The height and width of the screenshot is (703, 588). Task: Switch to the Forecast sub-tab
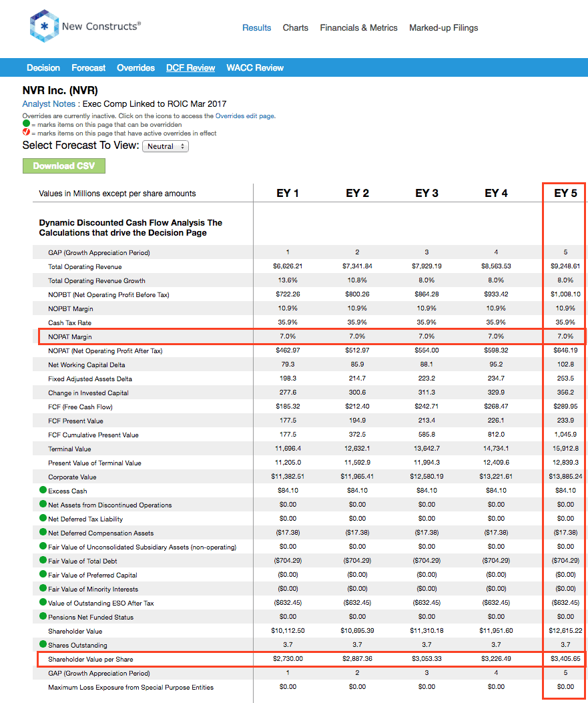coord(88,67)
